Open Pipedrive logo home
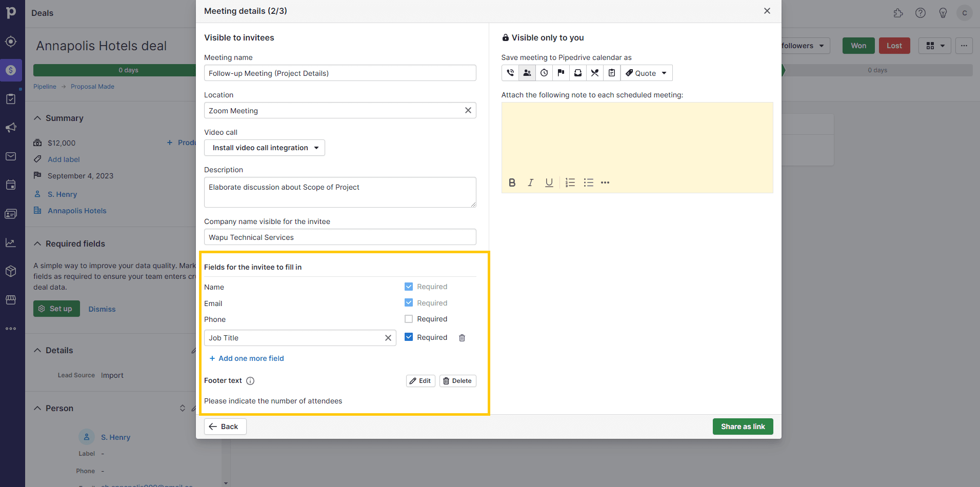 click(11, 12)
